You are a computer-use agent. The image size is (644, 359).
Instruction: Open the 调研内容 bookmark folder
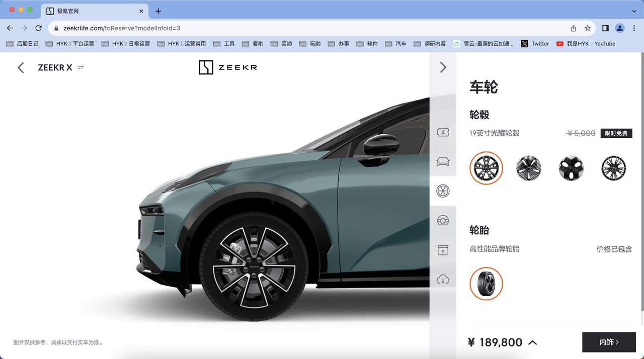pyautogui.click(x=430, y=44)
